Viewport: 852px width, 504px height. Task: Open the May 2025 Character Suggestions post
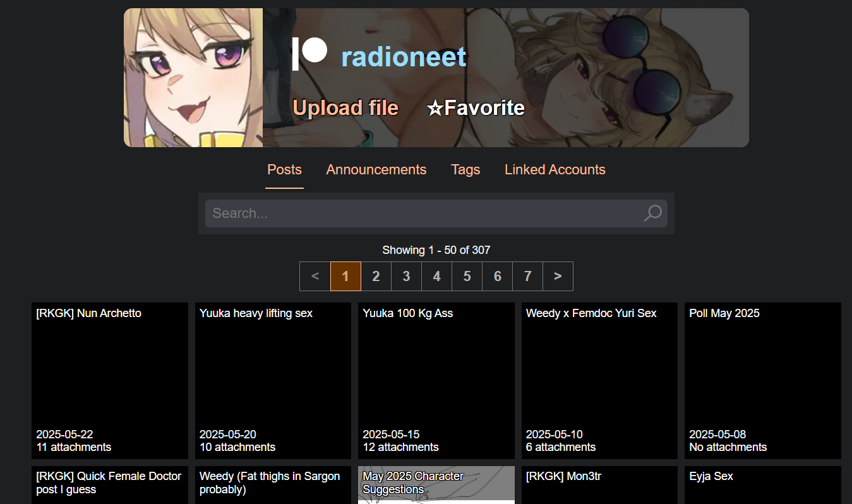436,485
